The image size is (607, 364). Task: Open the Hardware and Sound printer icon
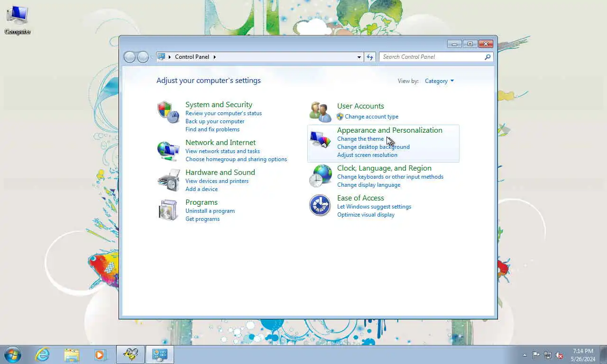tap(168, 180)
